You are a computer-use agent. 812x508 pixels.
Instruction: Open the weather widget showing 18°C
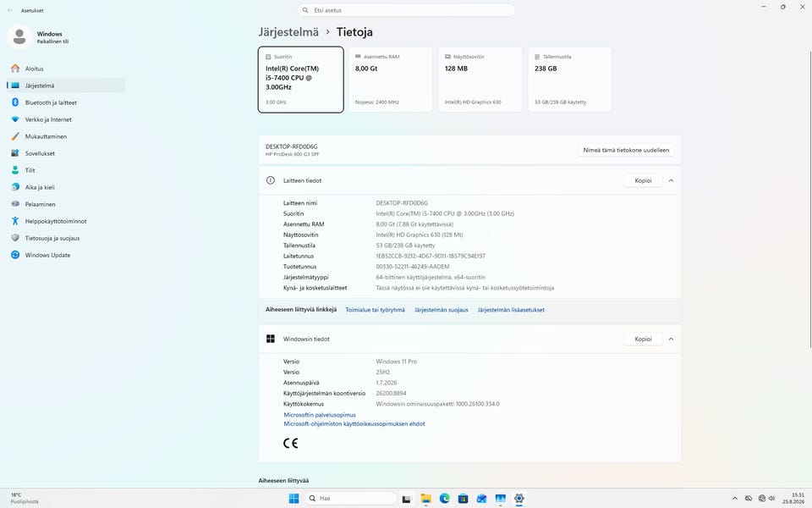[x=25, y=499]
